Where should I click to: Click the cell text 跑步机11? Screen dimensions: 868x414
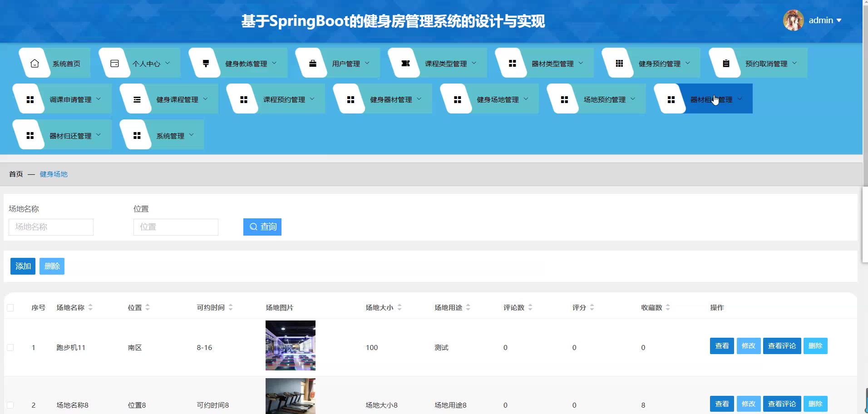click(71, 347)
